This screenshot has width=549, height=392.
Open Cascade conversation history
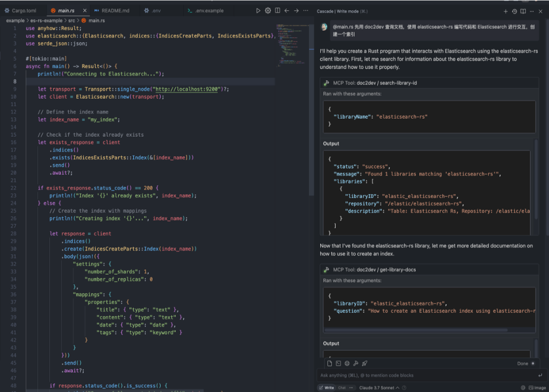[x=514, y=11]
